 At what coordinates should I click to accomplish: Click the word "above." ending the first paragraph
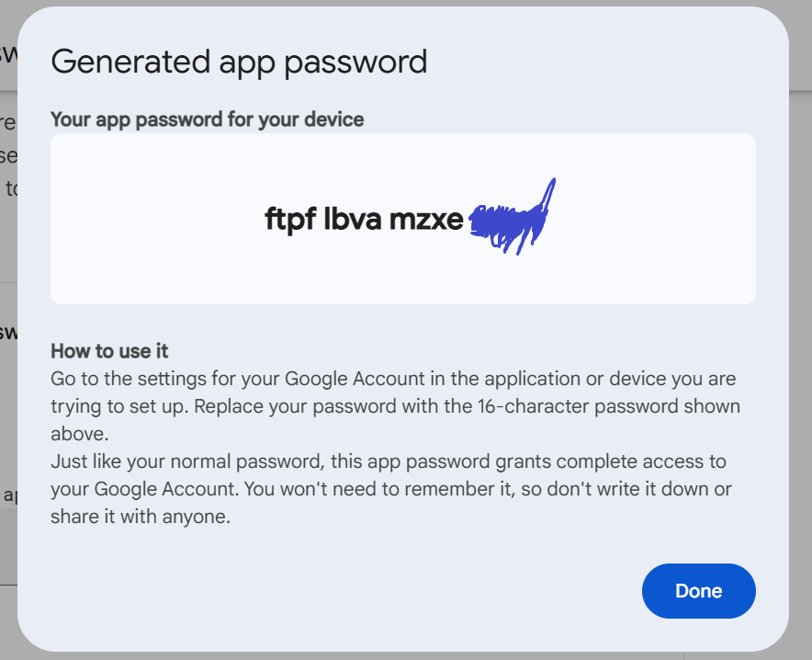[x=80, y=434]
